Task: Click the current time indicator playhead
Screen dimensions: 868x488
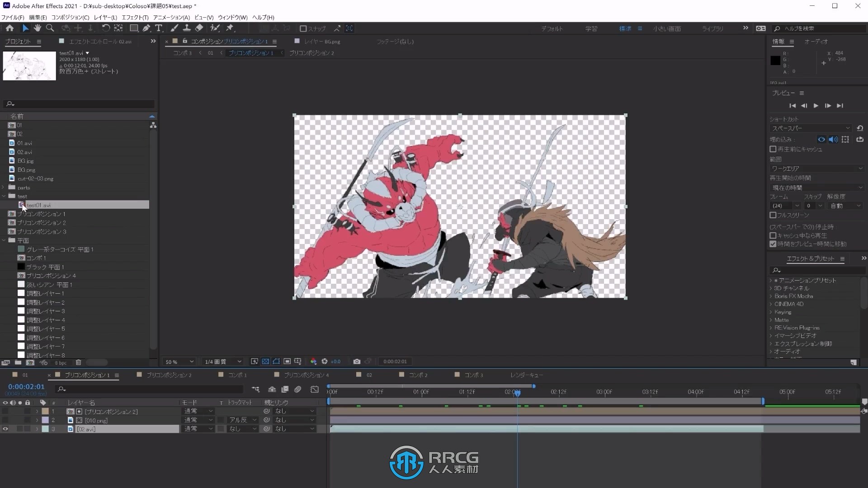Action: [x=517, y=393]
